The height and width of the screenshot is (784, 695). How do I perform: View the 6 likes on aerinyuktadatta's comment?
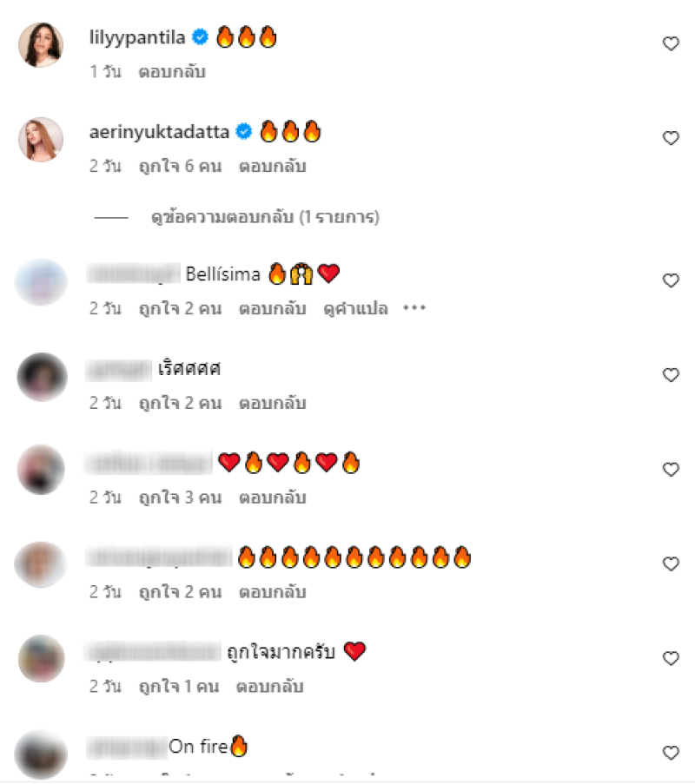point(180,167)
